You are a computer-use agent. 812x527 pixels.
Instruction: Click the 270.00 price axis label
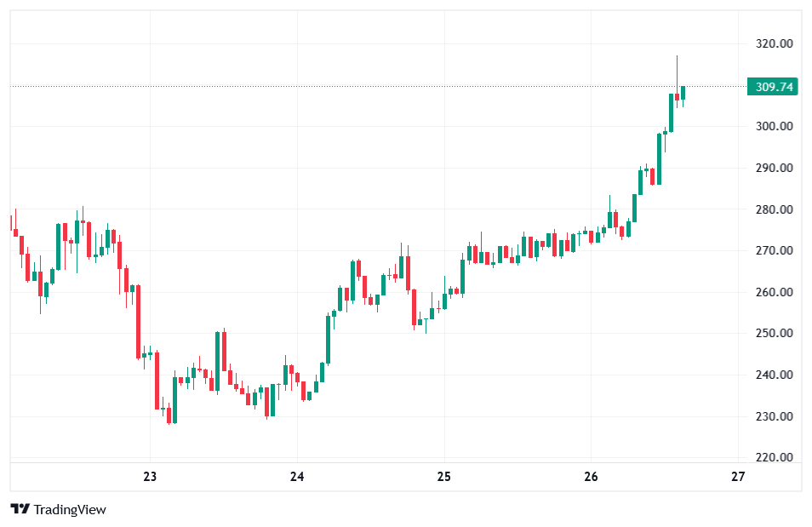[774, 251]
